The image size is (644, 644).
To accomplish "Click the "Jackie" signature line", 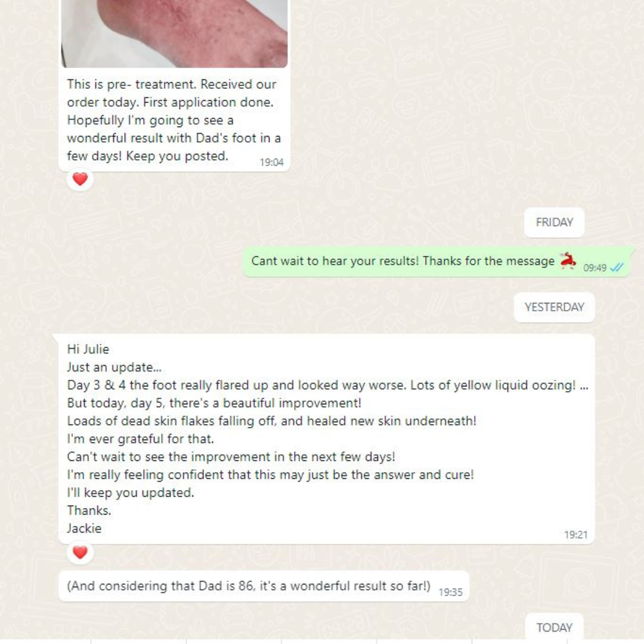I will pos(84,528).
